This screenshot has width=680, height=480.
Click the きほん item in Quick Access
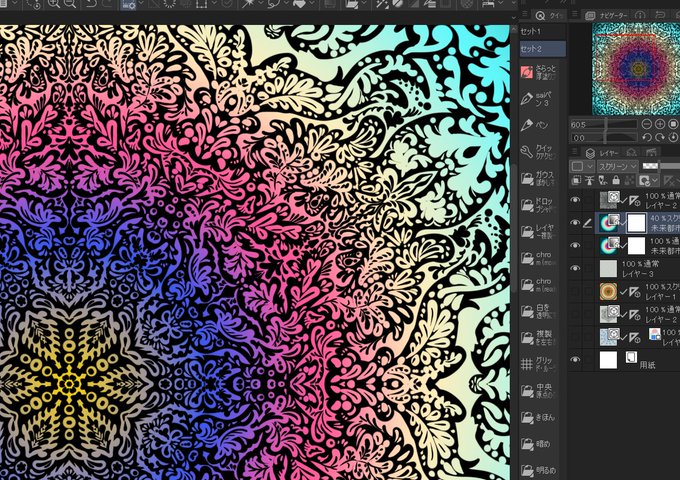(x=541, y=417)
